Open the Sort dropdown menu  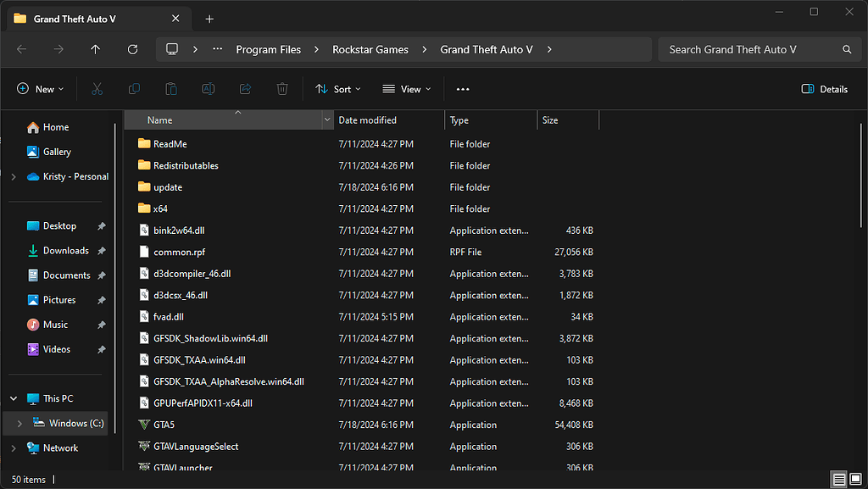click(337, 89)
